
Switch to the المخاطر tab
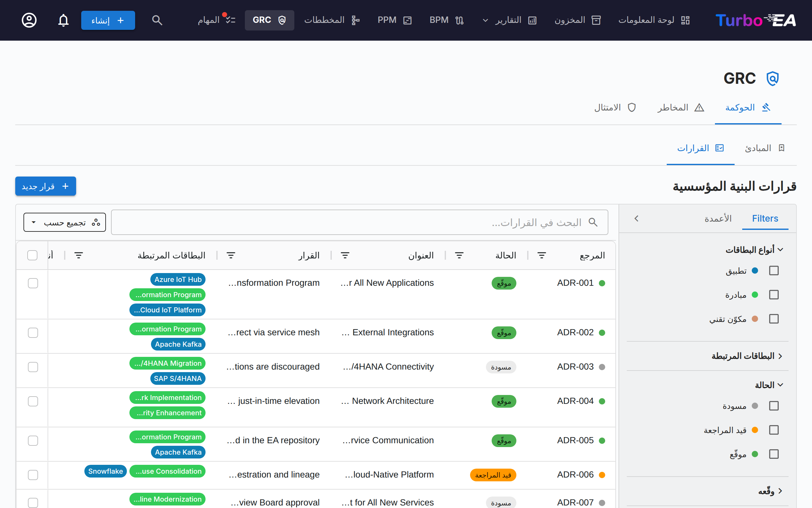pyautogui.click(x=681, y=108)
